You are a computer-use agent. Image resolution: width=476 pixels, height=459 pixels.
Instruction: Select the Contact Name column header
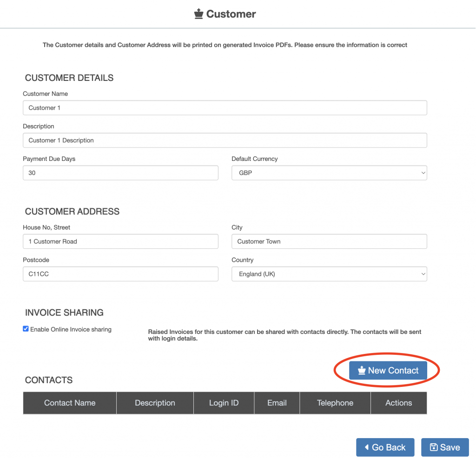click(x=70, y=403)
